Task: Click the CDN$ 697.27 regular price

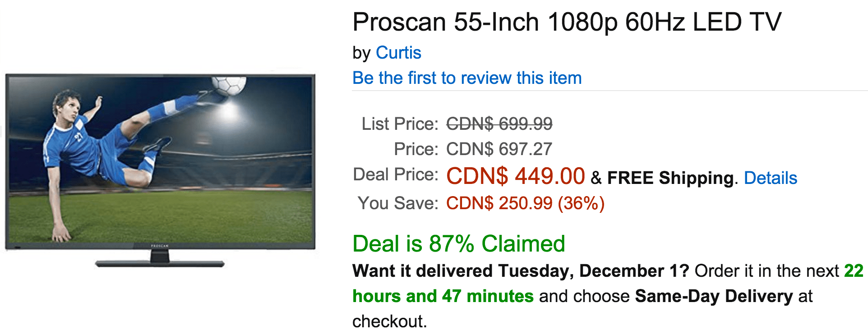Action: point(499,149)
